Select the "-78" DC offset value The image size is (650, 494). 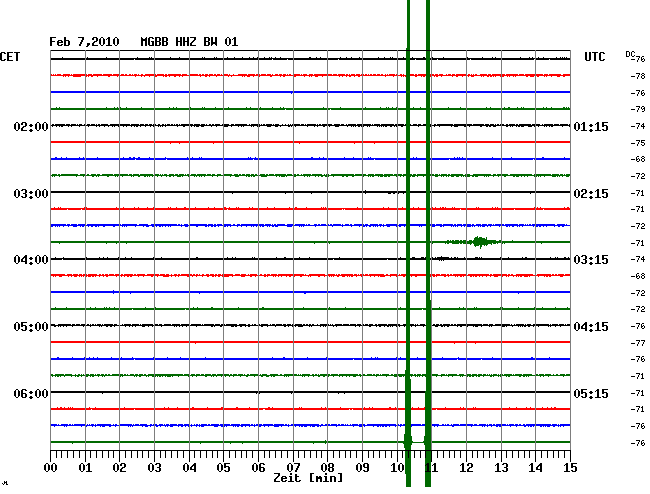pos(638,76)
